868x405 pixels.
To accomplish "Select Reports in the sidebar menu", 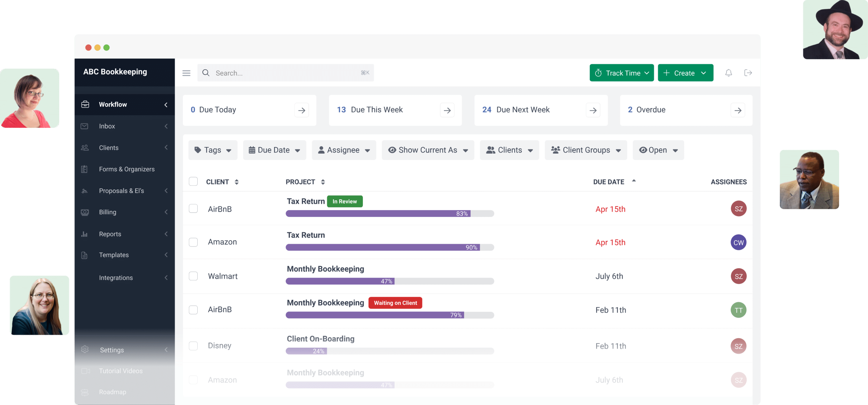I will (110, 234).
